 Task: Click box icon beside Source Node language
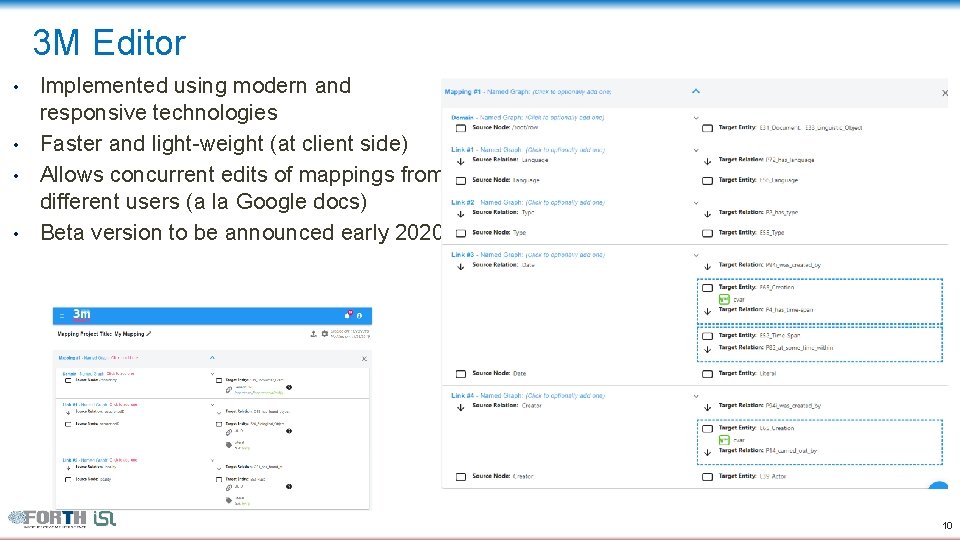point(461,181)
